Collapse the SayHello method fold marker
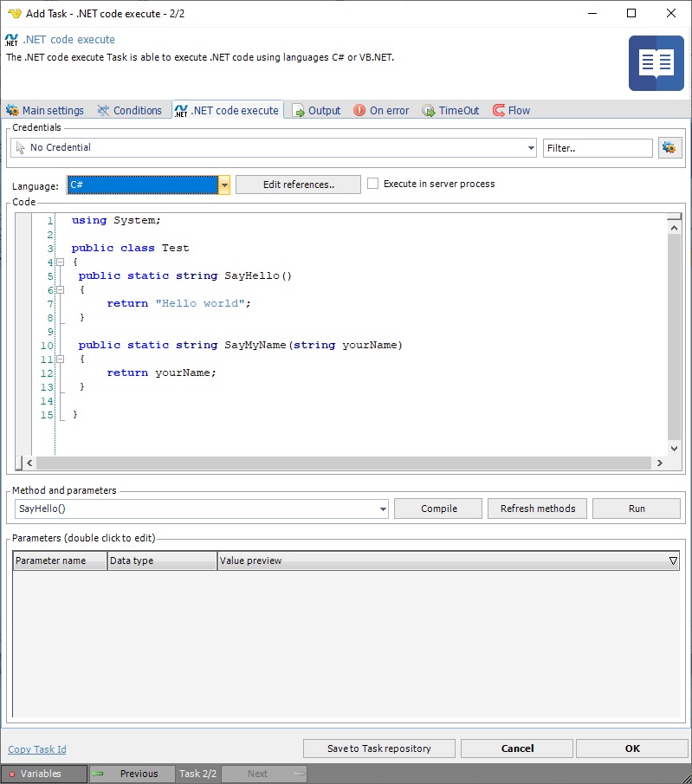 click(60, 290)
